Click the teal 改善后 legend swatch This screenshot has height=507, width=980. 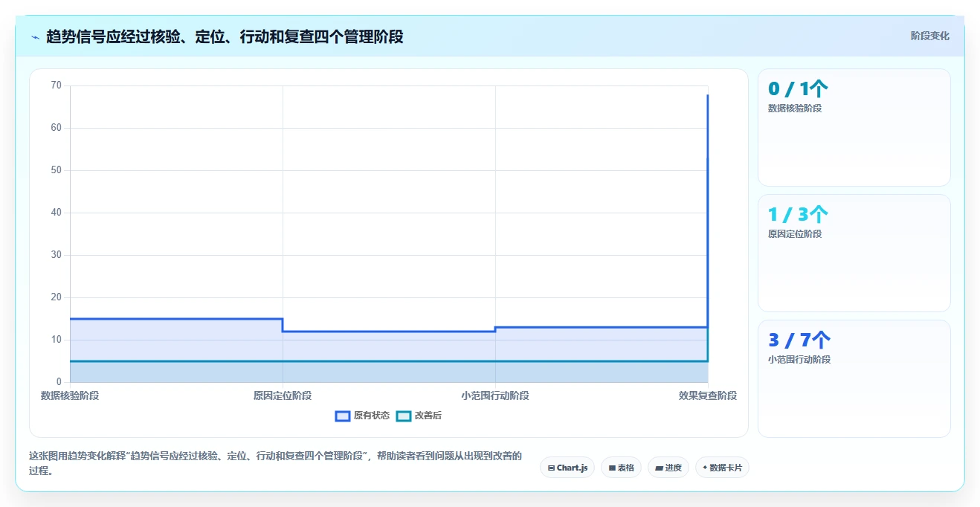pyautogui.click(x=403, y=416)
